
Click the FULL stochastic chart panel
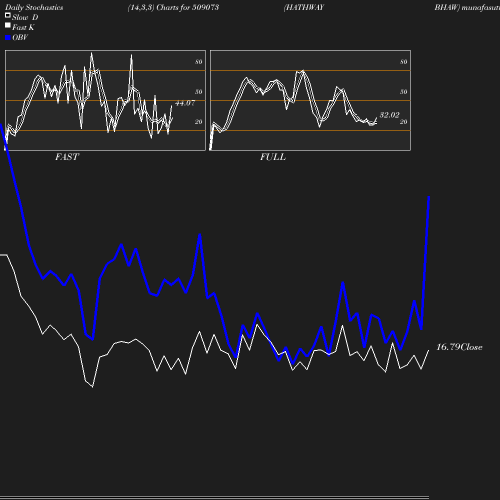coord(310,100)
